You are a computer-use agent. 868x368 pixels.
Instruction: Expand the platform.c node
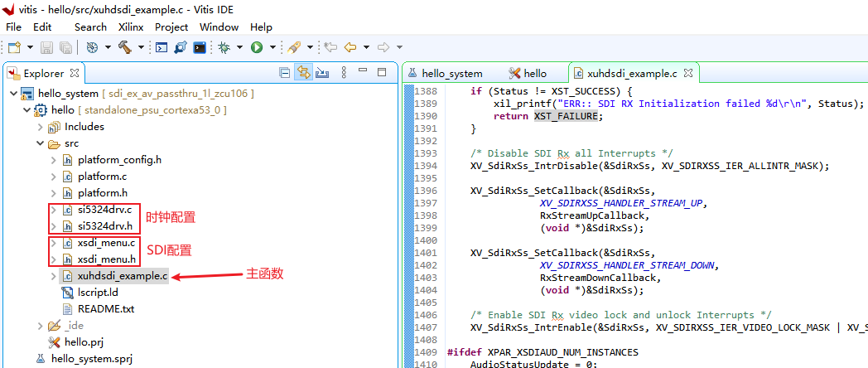coord(53,177)
